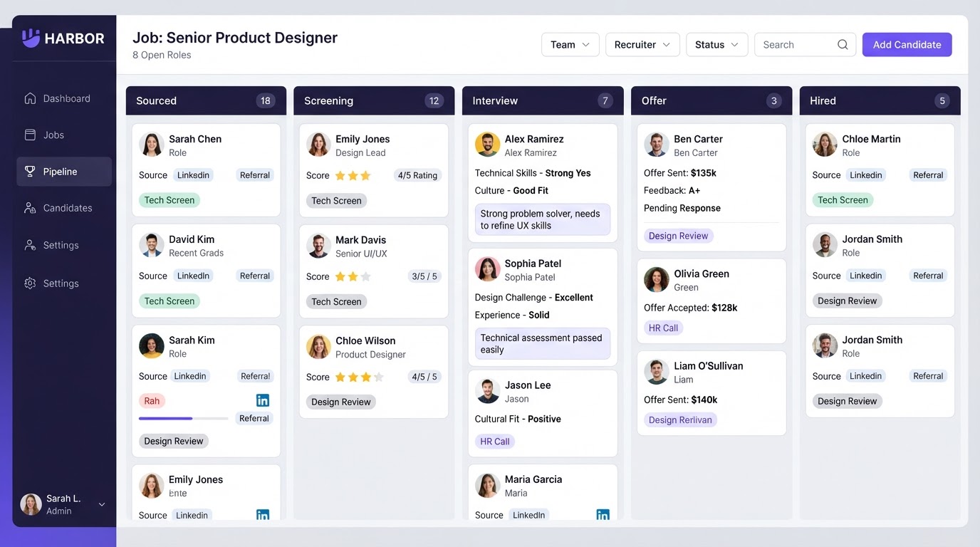Open the Team filter dropdown
The width and height of the screenshot is (980, 547).
point(570,44)
